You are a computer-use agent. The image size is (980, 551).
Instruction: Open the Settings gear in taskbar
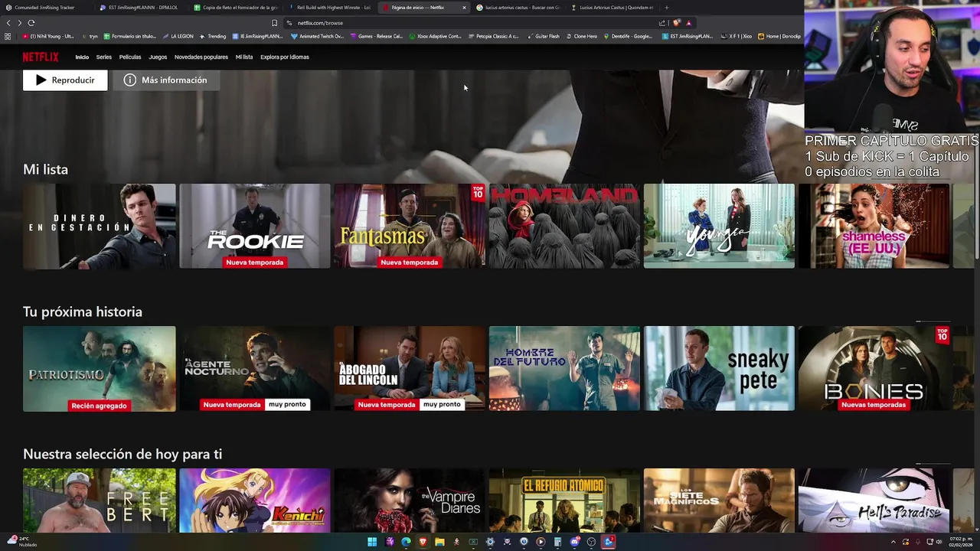coord(490,542)
